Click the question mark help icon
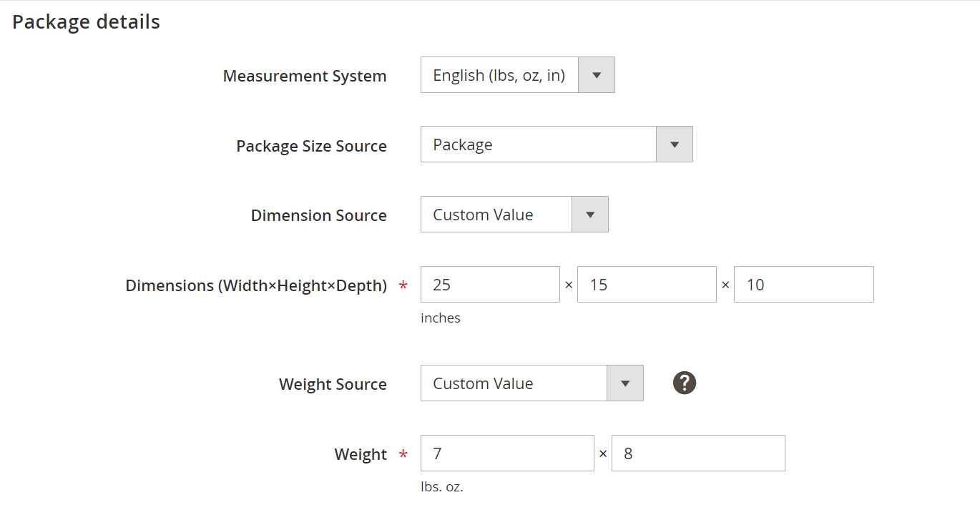This screenshot has height=530, width=980. [x=684, y=383]
